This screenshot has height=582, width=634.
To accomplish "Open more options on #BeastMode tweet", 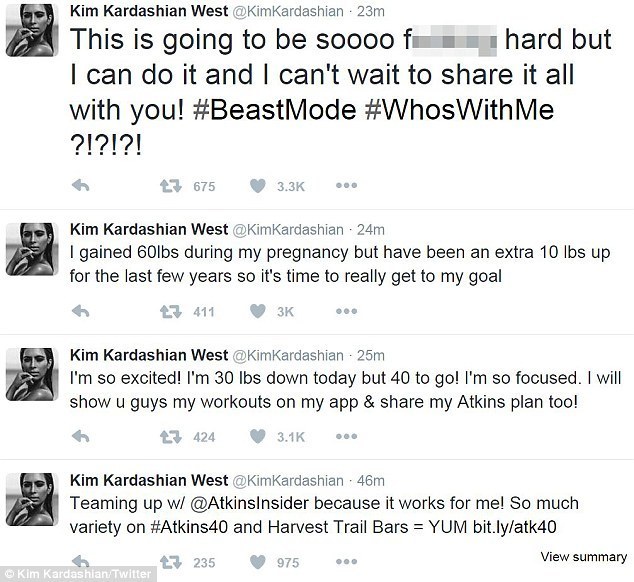I will tap(346, 186).
